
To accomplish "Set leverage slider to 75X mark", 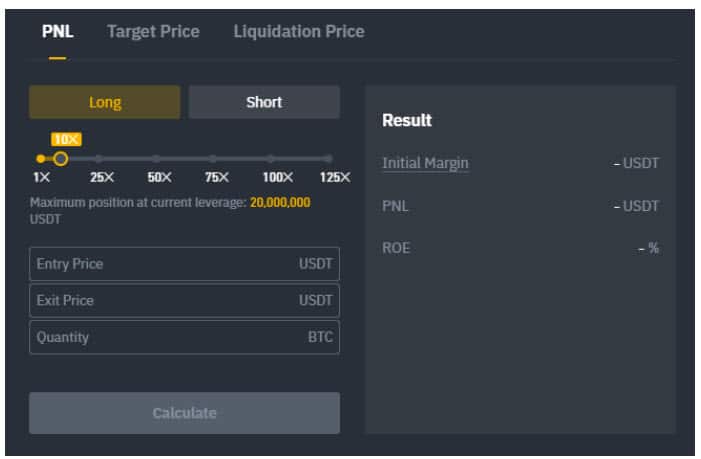I will (214, 158).
